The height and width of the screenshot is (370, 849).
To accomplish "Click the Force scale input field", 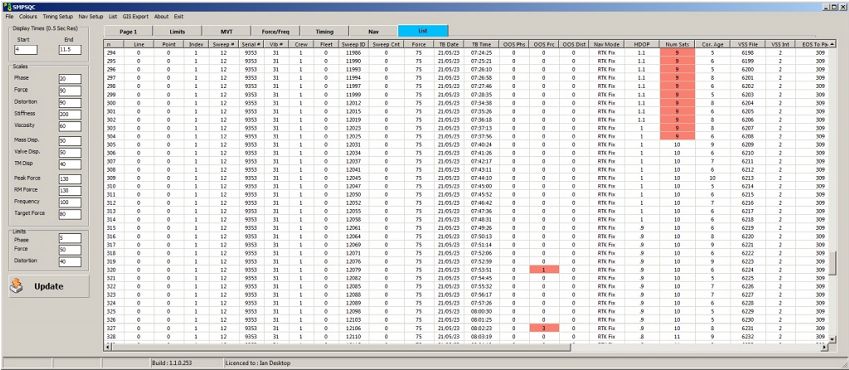I will point(70,91).
